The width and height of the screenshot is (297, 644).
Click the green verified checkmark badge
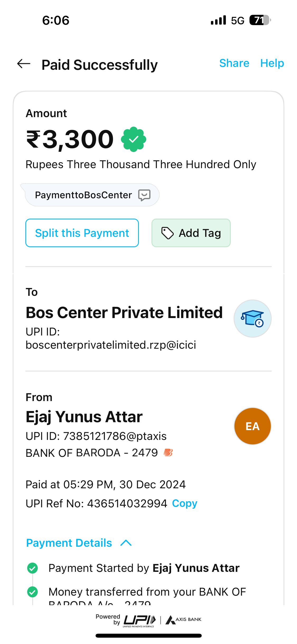[134, 139]
